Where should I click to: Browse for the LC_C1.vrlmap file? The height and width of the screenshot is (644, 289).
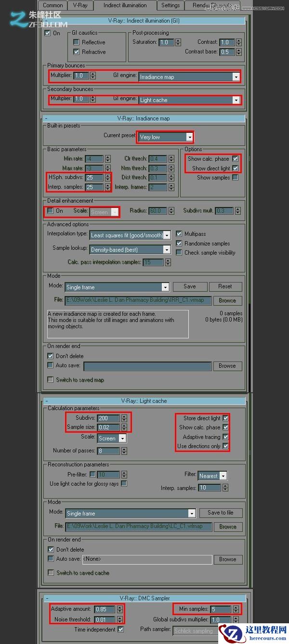[227, 527]
